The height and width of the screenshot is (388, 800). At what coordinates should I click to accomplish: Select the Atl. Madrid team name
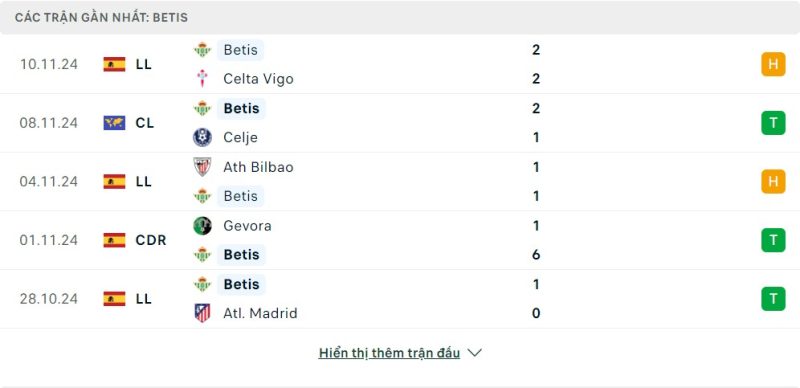tap(260, 313)
